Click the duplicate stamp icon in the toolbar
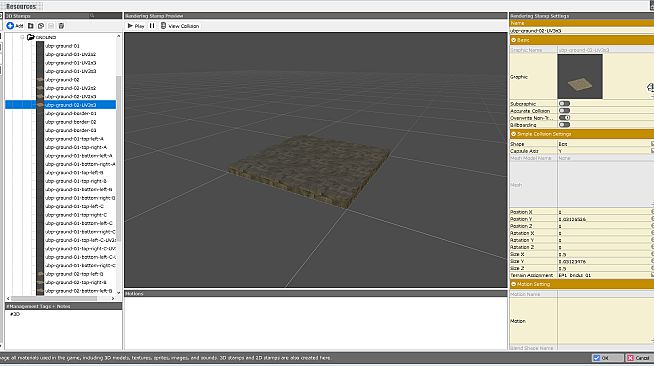This screenshot has width=654, height=366. (41, 26)
